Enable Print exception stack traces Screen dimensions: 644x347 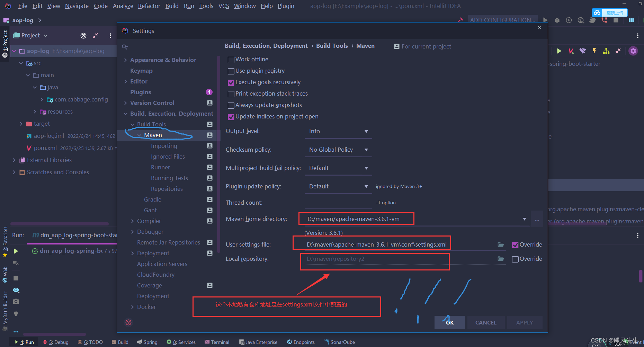231,94
